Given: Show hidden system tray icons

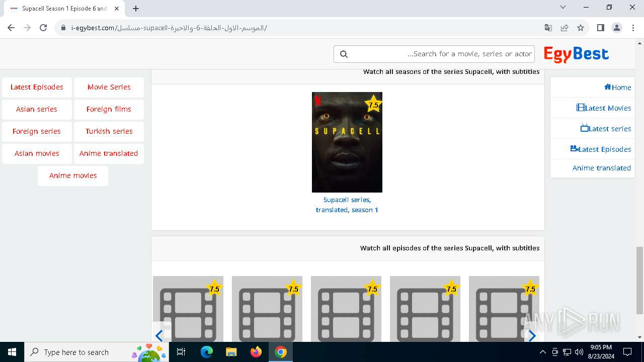Looking at the screenshot, I should click(542, 352).
